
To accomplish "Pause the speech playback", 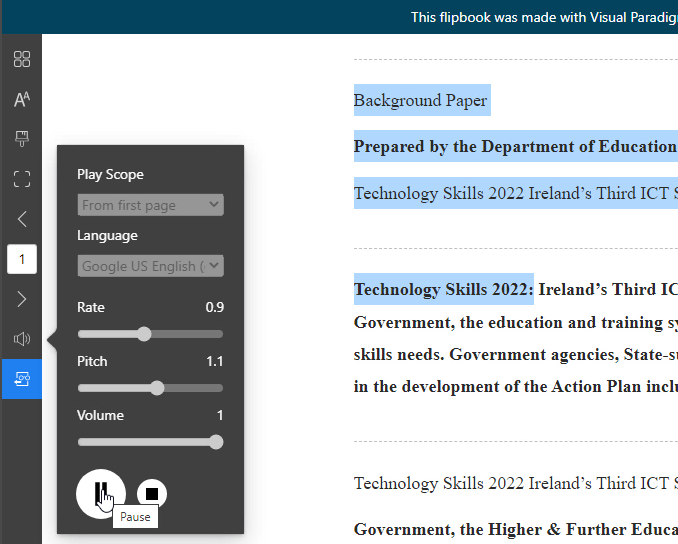I will pos(100,492).
